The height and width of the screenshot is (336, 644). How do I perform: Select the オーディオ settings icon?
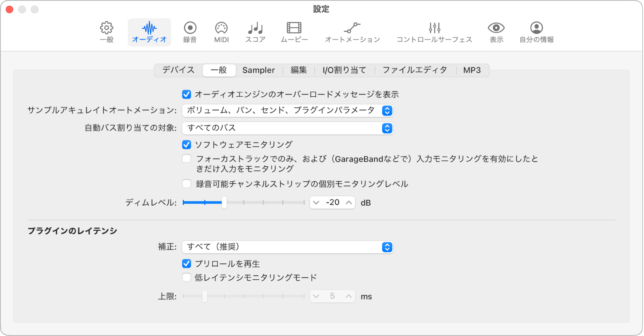coord(149,32)
